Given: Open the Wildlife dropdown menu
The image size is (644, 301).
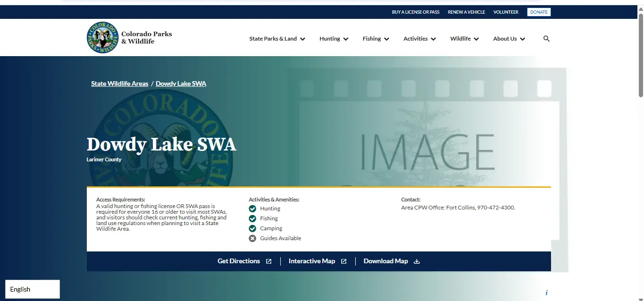Looking at the screenshot, I should [464, 39].
